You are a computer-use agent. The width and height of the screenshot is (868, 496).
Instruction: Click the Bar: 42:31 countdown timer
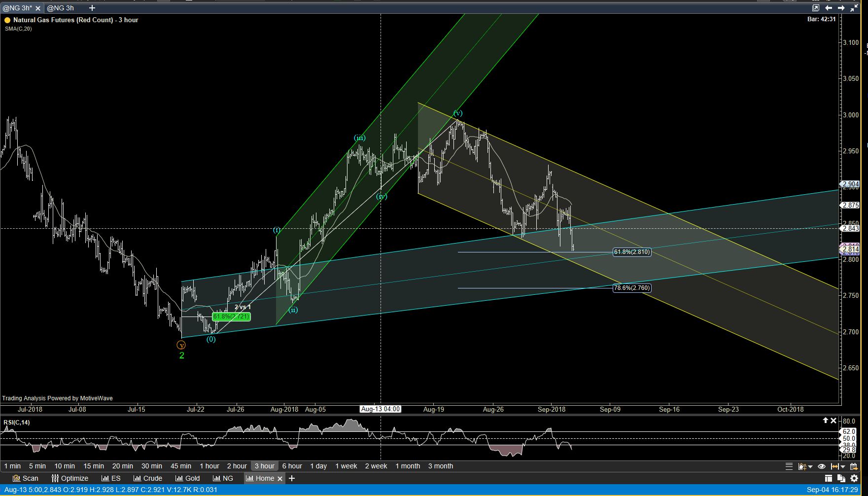click(x=822, y=19)
